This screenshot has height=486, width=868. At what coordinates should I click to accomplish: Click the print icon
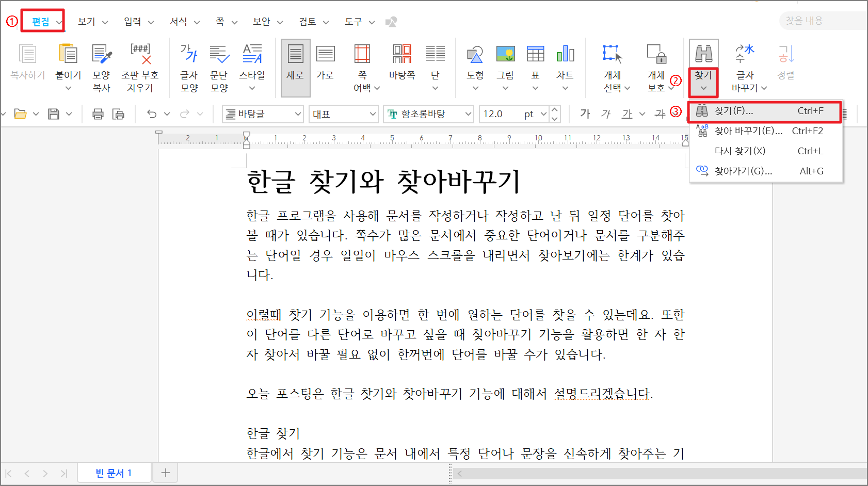click(x=98, y=114)
